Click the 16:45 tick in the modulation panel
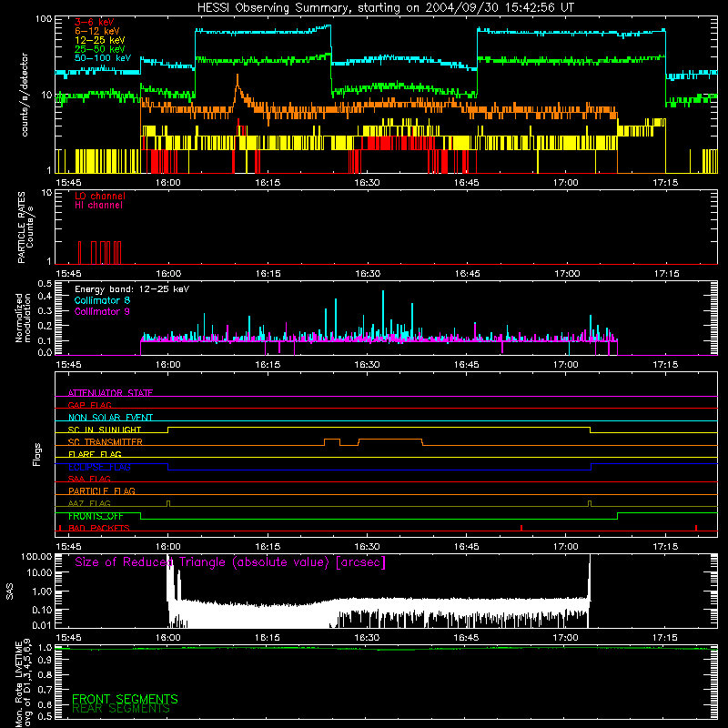Viewport: 728px width, 728px height. pyautogui.click(x=466, y=365)
